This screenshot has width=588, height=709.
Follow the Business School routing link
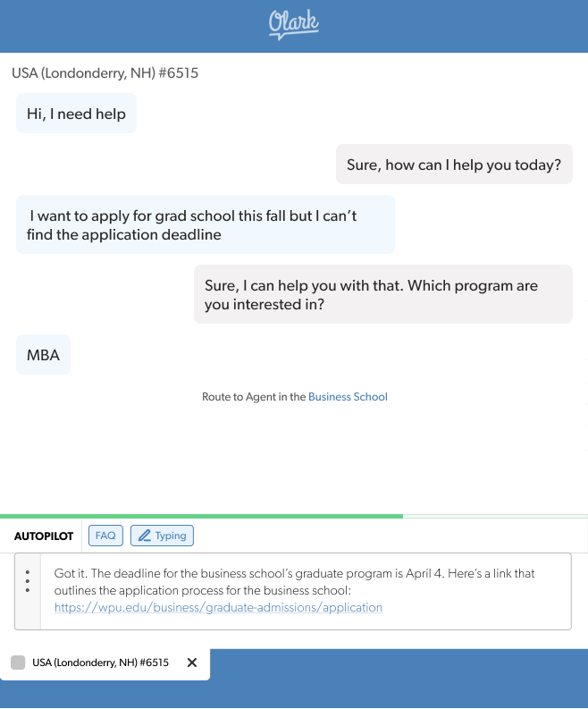348,396
